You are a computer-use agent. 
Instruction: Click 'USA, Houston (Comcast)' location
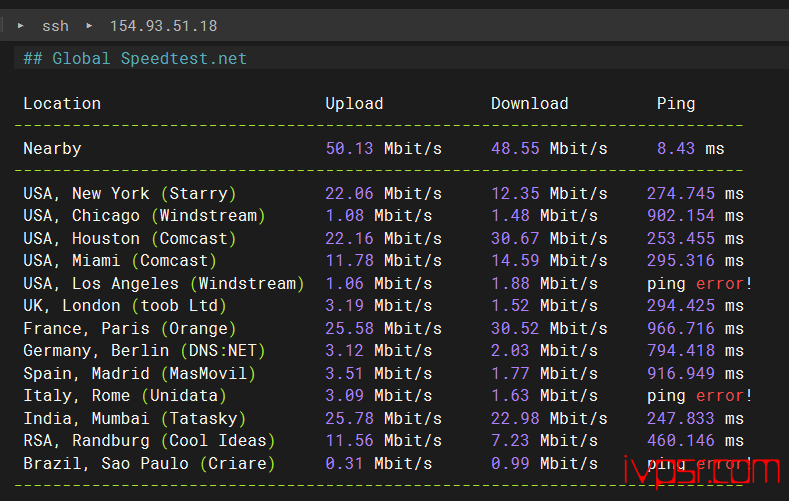pos(129,238)
